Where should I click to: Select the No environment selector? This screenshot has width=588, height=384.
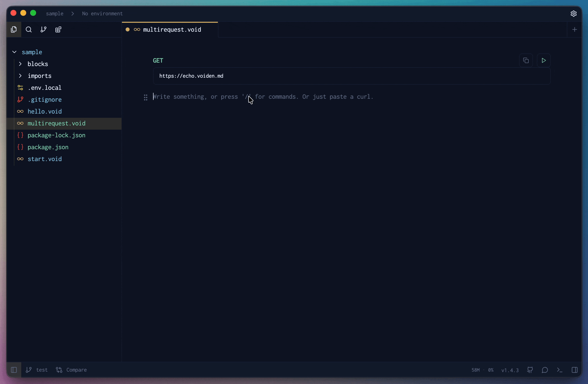click(102, 14)
